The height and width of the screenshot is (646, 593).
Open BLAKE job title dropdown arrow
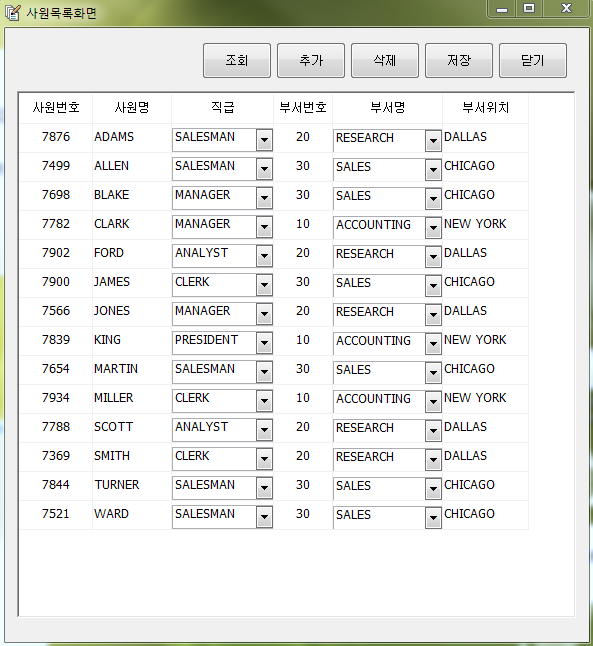pos(264,198)
